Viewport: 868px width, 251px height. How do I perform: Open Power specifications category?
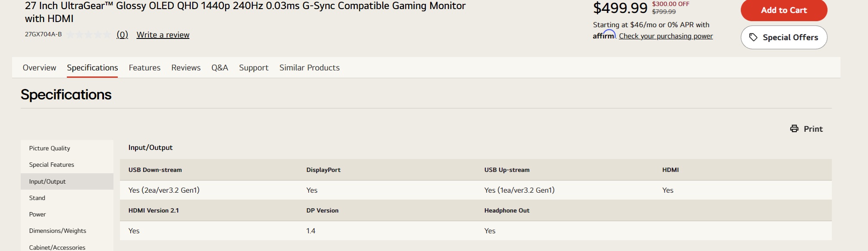pyautogui.click(x=38, y=214)
